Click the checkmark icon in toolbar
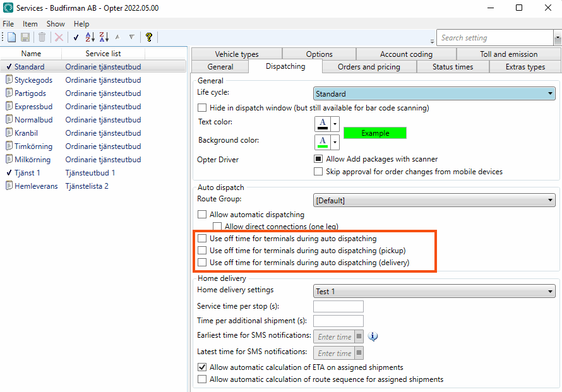This screenshot has height=392, width=562. (x=76, y=38)
